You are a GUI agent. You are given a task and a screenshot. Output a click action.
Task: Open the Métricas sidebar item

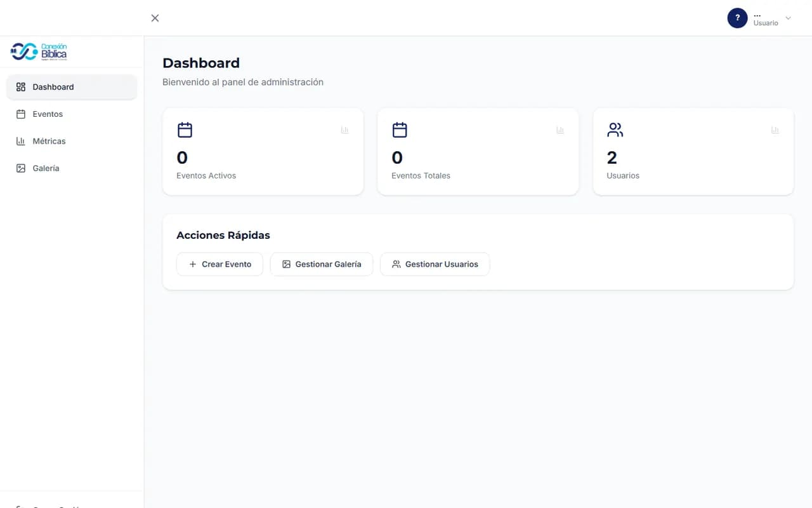pos(72,141)
